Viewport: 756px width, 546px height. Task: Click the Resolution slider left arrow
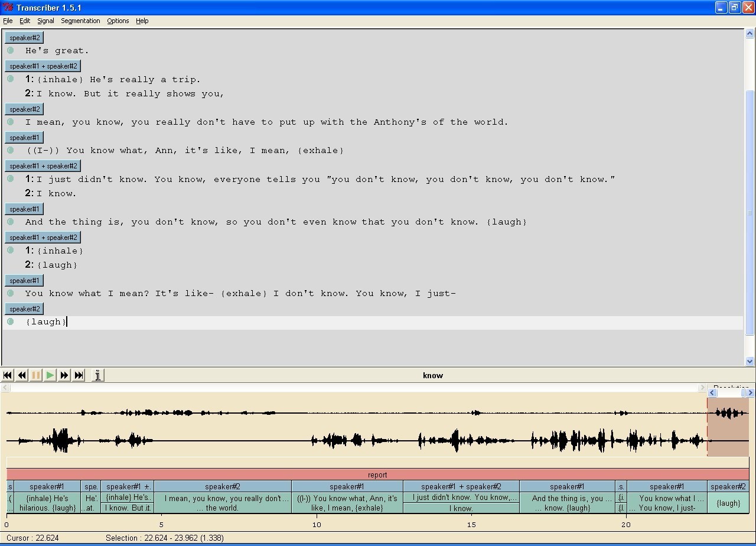[712, 392]
